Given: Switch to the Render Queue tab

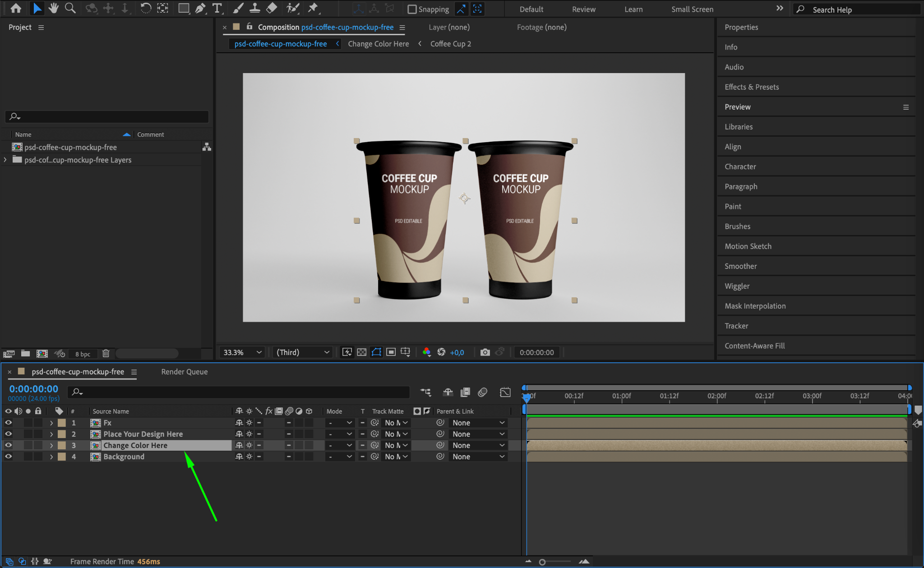Looking at the screenshot, I should coord(184,372).
